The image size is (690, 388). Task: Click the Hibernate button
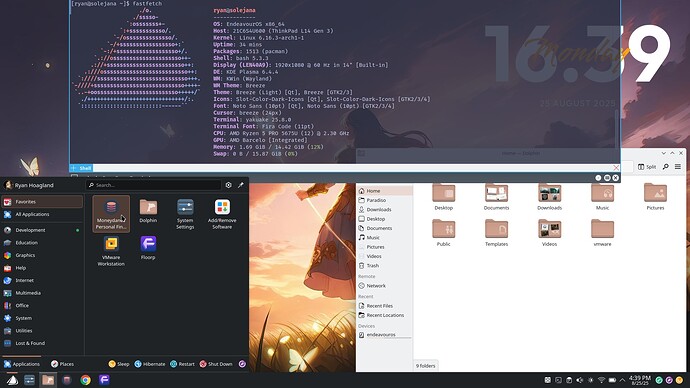click(x=150, y=364)
